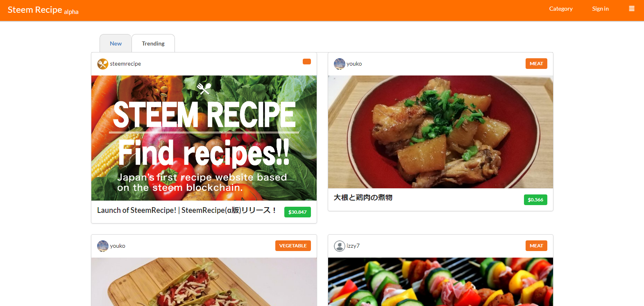This screenshot has width=644, height=306.
Task: Click the MEAT tag on izzy7's recipe
Action: (536, 246)
